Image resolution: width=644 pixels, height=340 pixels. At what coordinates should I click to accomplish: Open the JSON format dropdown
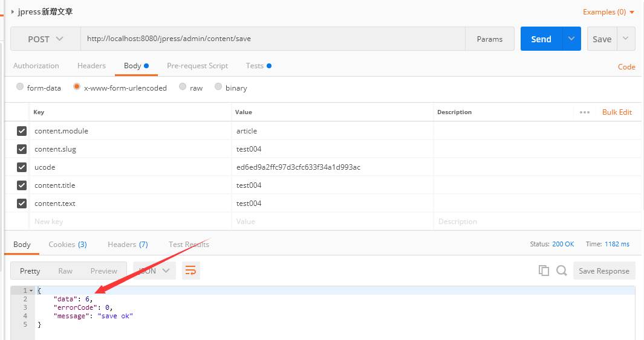[154, 271]
